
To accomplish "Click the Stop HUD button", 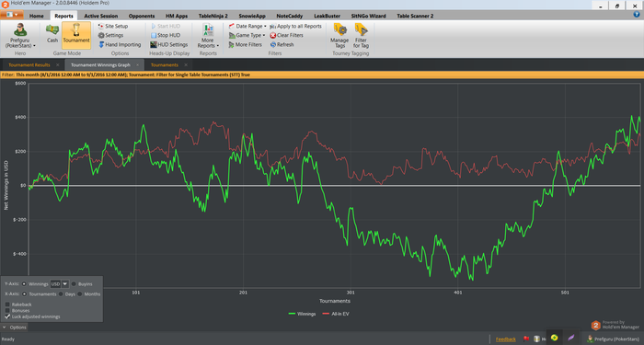I will (x=166, y=35).
